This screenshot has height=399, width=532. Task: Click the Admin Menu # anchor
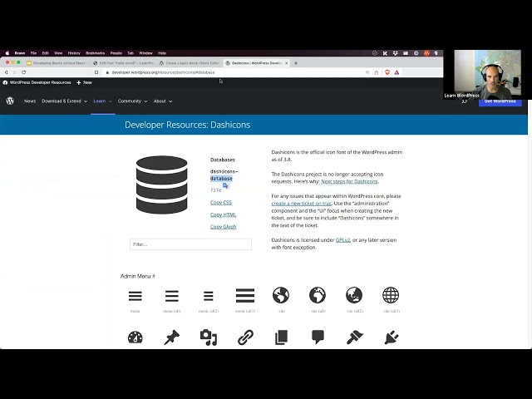[137, 276]
